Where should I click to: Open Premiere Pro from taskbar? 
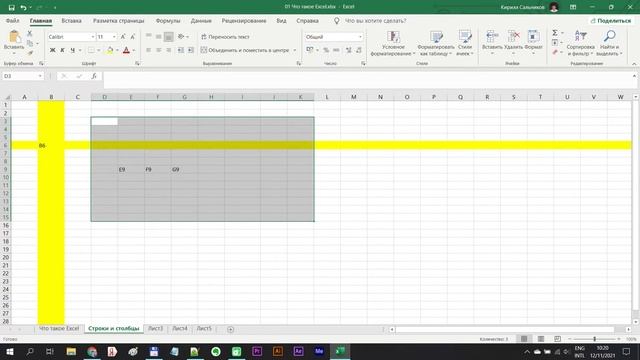257,351
